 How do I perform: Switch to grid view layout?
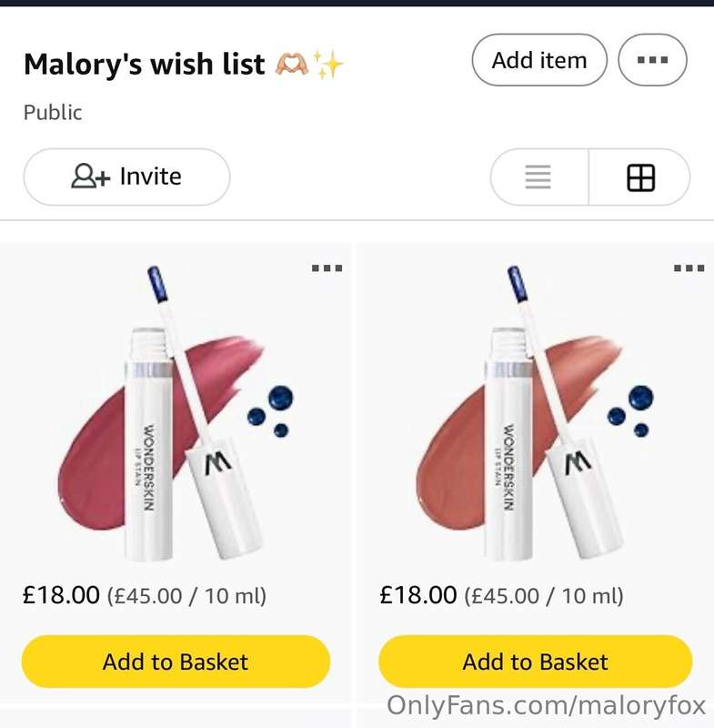click(x=640, y=177)
